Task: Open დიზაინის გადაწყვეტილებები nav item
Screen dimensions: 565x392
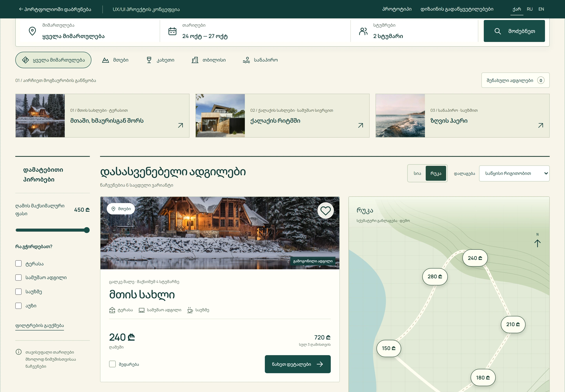Action: (x=457, y=9)
